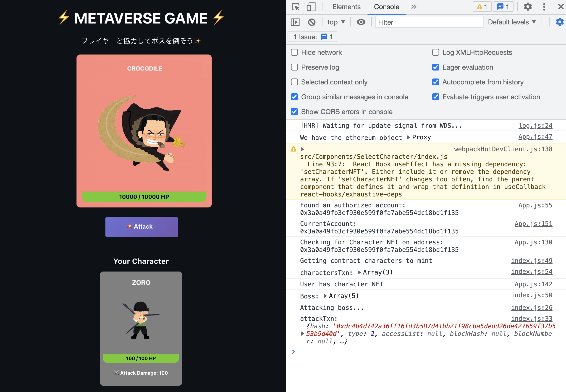This screenshot has width=566, height=392.
Task: Expand charactersTxn Array(3)
Action: 359,272
